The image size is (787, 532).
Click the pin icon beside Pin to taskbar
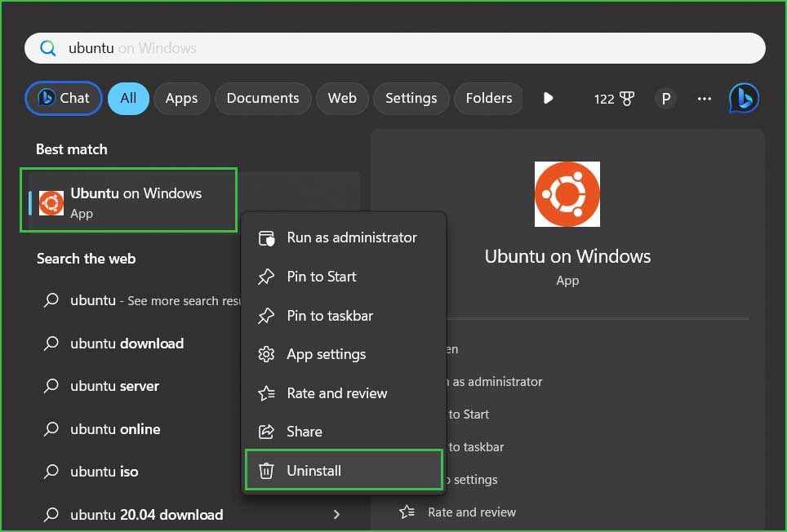click(266, 316)
